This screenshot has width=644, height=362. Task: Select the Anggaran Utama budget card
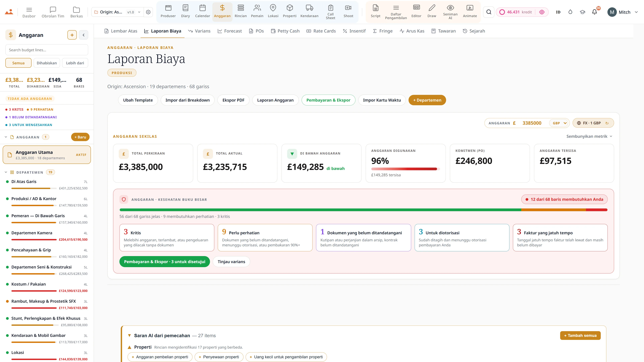pos(47,155)
